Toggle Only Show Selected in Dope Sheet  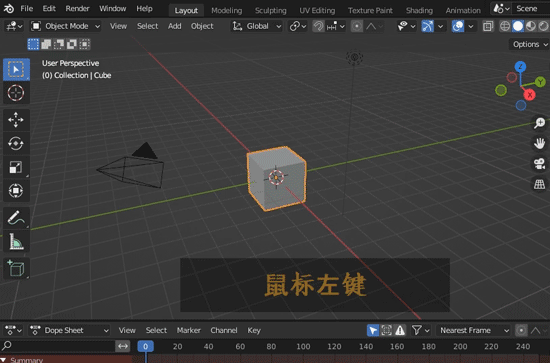pos(373,330)
